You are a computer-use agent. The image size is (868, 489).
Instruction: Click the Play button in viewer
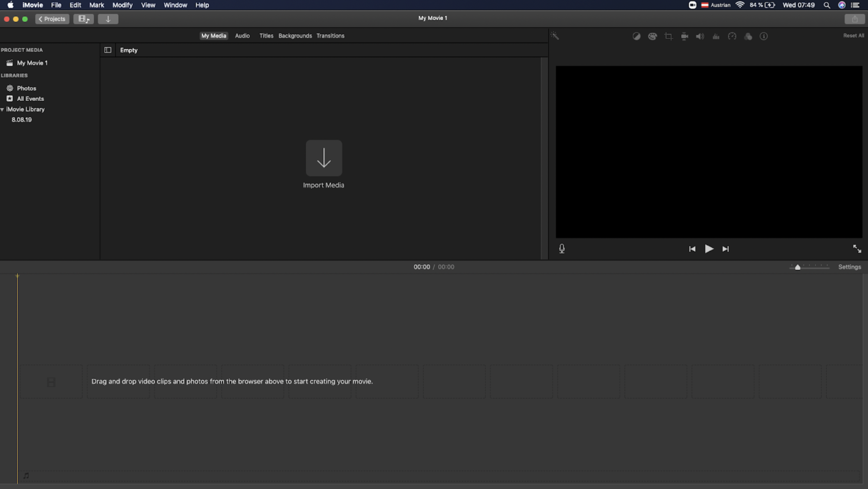pos(709,249)
